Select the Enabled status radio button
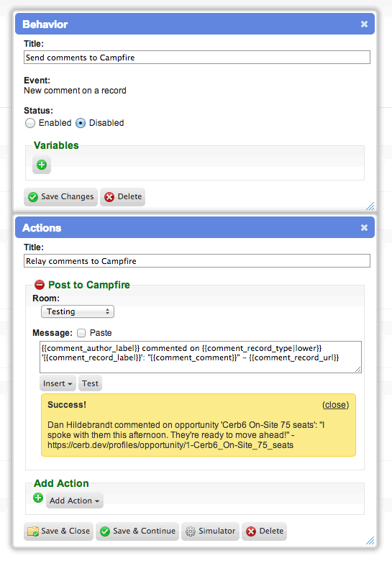Screen dimensions: 392x566 30,123
